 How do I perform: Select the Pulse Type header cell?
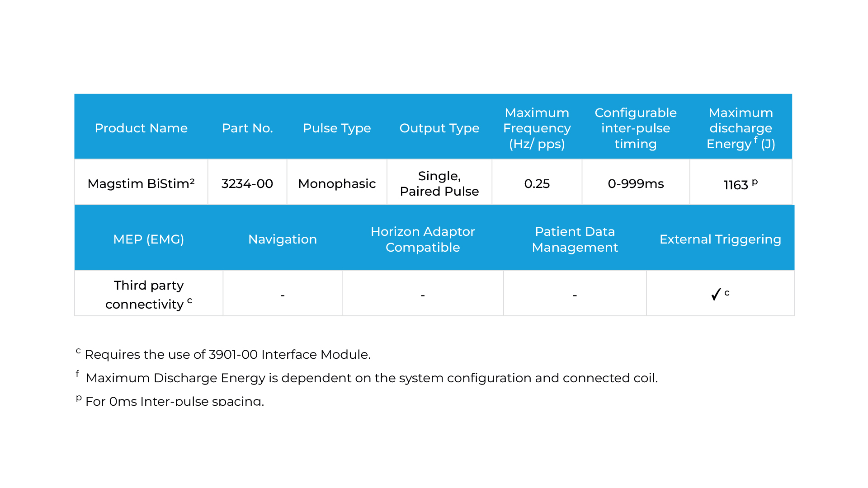click(x=337, y=128)
